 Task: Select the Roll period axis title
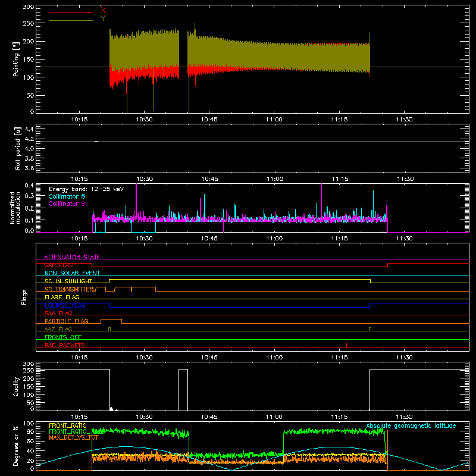point(18,148)
